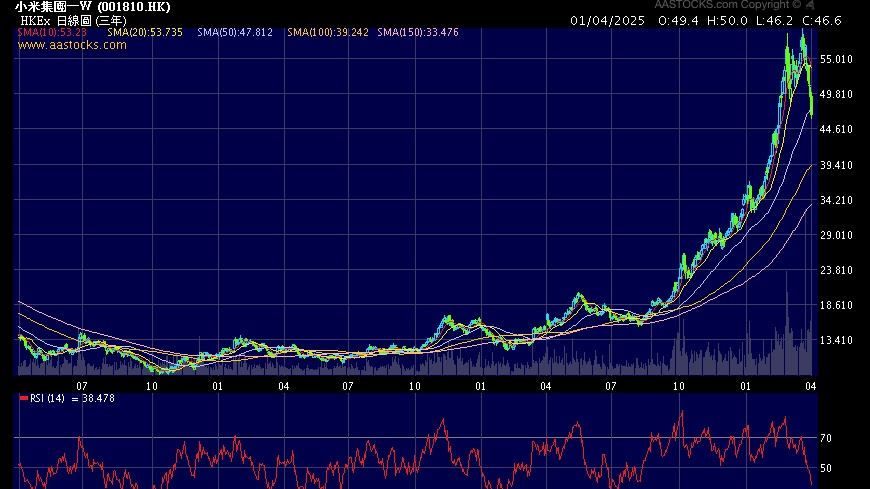Screen dimensions: 870x489
Task: Click the high price H:50.0
Action: pos(726,20)
